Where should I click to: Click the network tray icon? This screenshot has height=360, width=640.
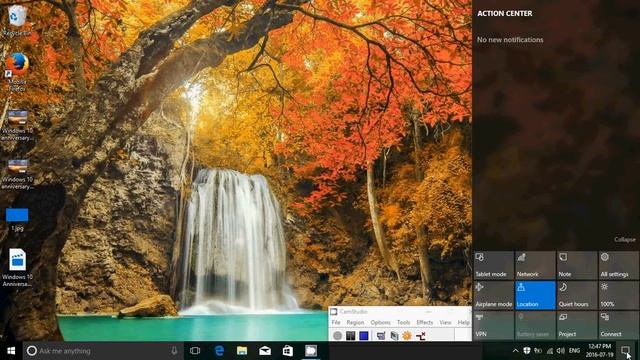(550, 351)
